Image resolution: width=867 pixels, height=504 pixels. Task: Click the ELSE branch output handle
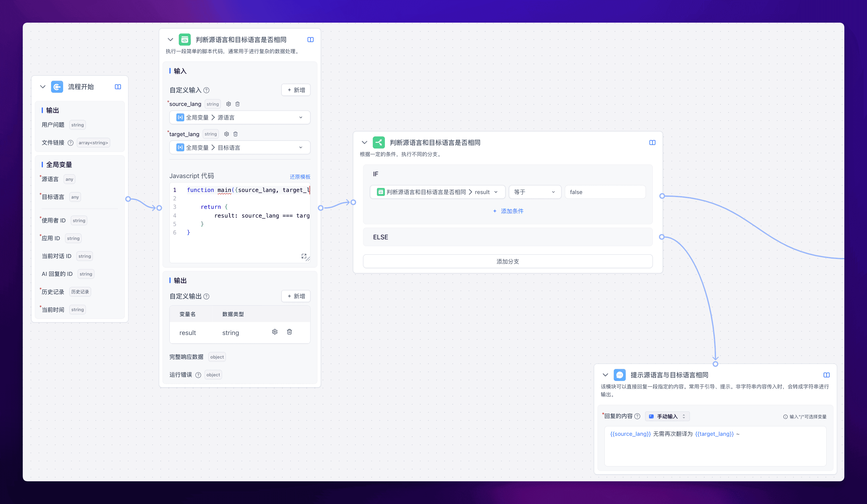[x=662, y=237]
